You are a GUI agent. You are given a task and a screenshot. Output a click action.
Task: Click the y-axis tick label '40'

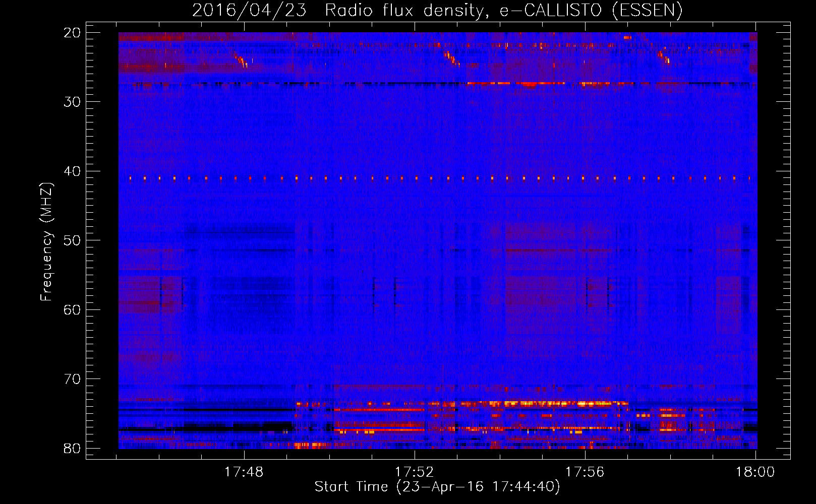(x=72, y=171)
